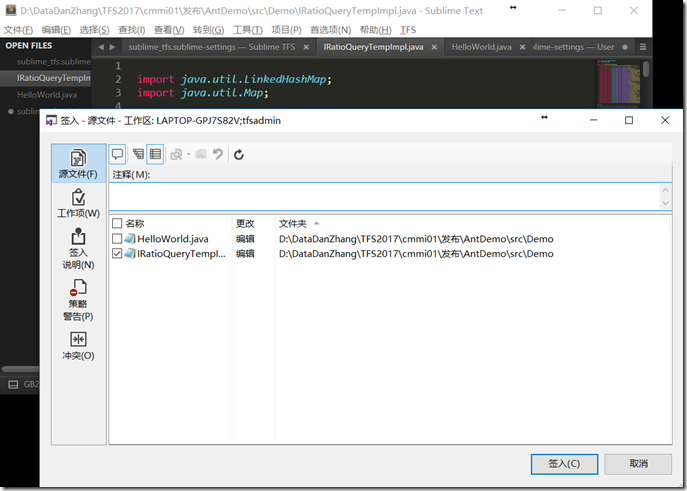Toggle the select-all checkbox beside 名称

(x=117, y=223)
